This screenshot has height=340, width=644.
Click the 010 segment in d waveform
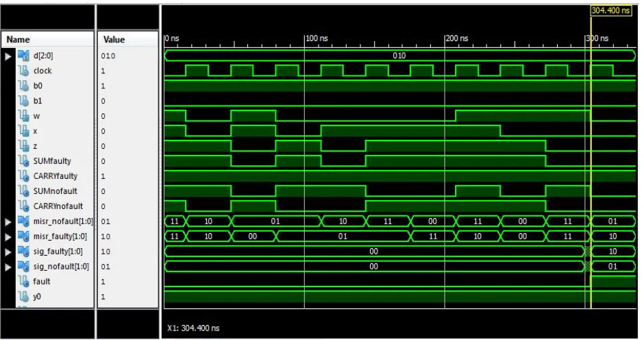399,56
